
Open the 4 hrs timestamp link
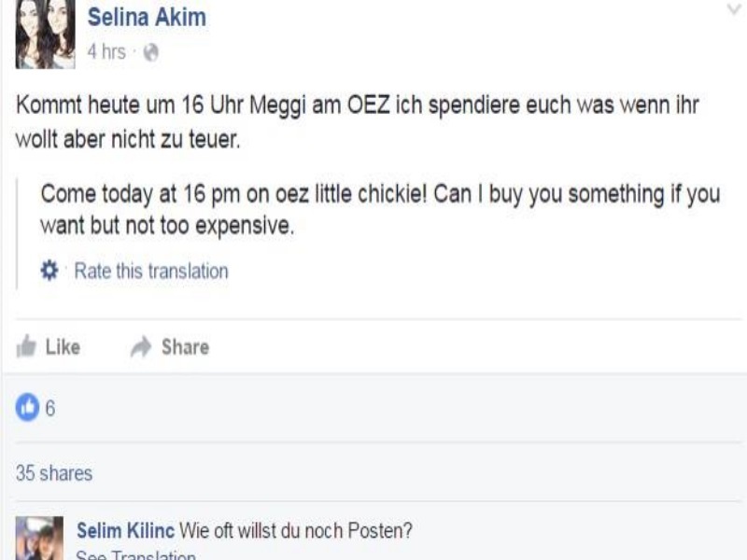pyautogui.click(x=106, y=51)
